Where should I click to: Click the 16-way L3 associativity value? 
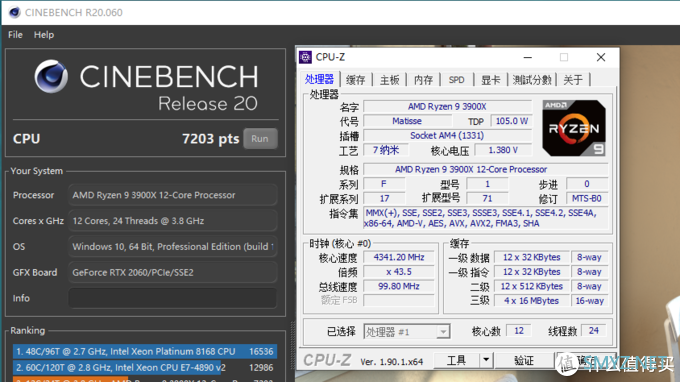pos(589,301)
